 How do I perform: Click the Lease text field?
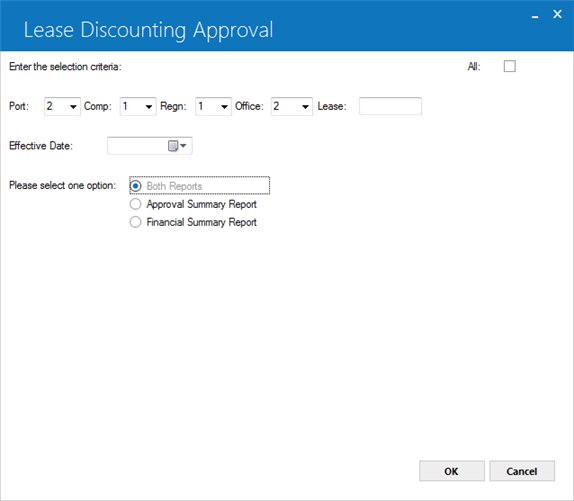pyautogui.click(x=390, y=106)
